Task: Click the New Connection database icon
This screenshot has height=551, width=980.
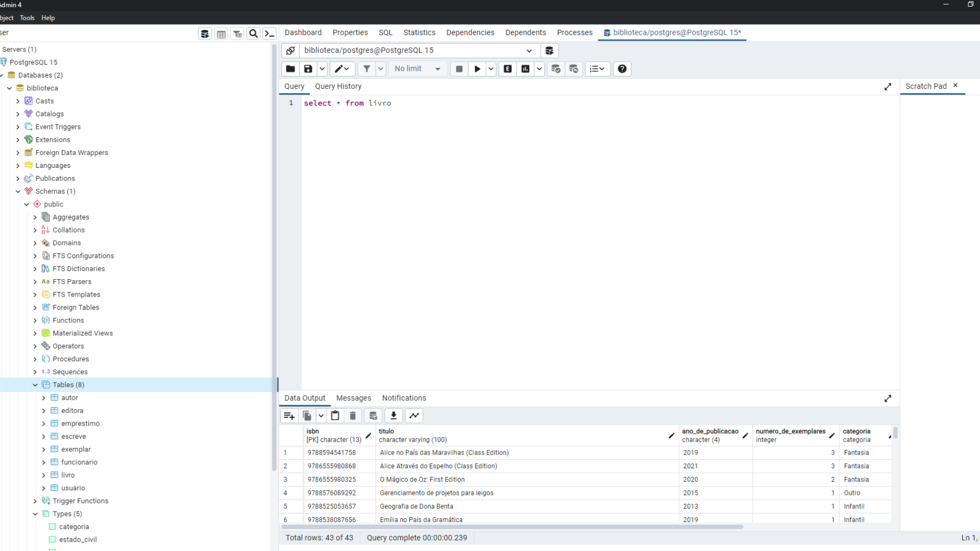Action: click(x=549, y=51)
